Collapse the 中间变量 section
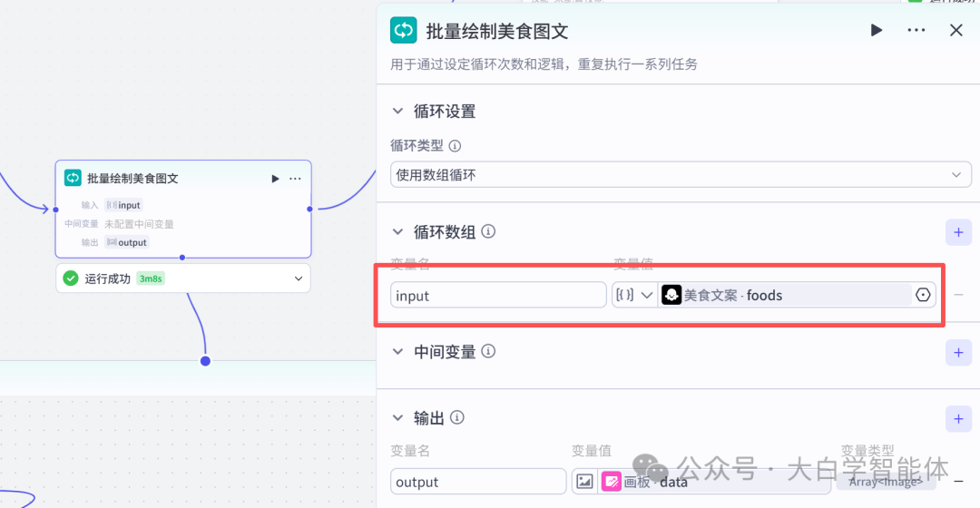The image size is (980, 508). pyautogui.click(x=398, y=352)
